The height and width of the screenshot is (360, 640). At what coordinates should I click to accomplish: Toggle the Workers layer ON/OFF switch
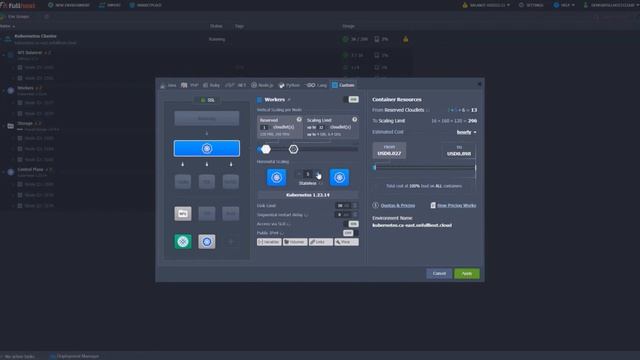pyautogui.click(x=351, y=100)
